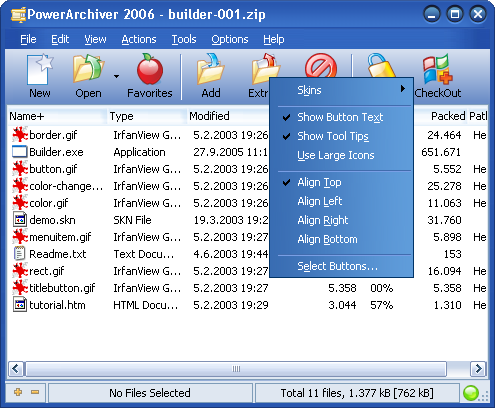The height and width of the screenshot is (408, 495).
Task: Click the padlock encrypt toolbar icon
Action: point(381,66)
